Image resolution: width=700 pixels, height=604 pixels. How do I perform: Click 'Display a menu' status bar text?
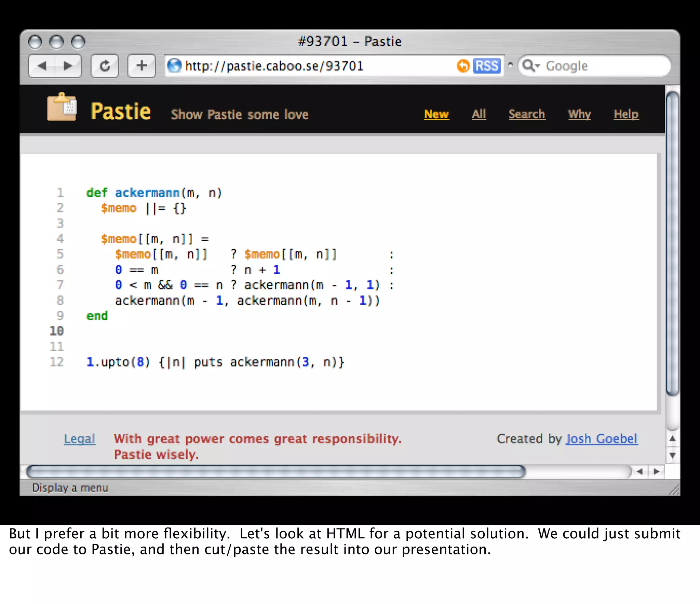coord(70,488)
